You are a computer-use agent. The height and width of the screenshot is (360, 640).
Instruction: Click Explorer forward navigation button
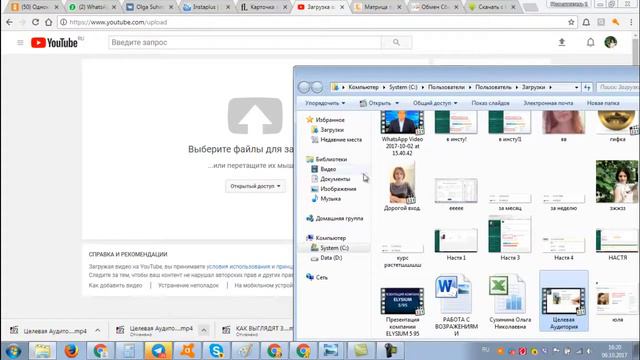pos(317,87)
